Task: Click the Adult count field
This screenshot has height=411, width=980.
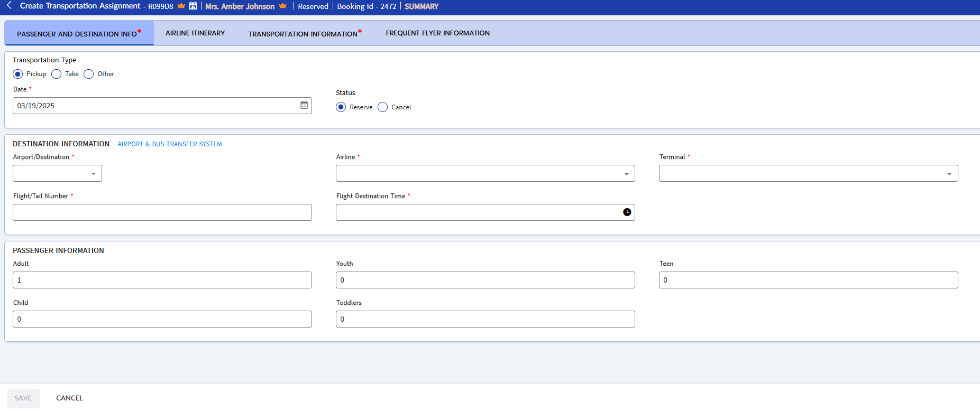Action: [x=162, y=280]
